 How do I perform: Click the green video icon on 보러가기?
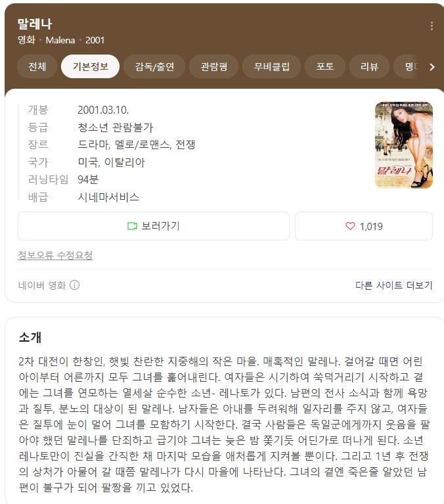coord(132,226)
